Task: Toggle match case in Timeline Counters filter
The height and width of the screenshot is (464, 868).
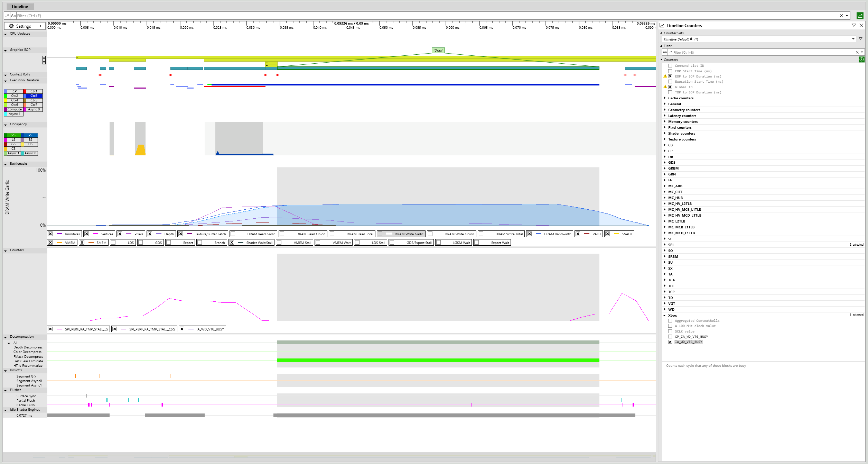Action: point(665,52)
